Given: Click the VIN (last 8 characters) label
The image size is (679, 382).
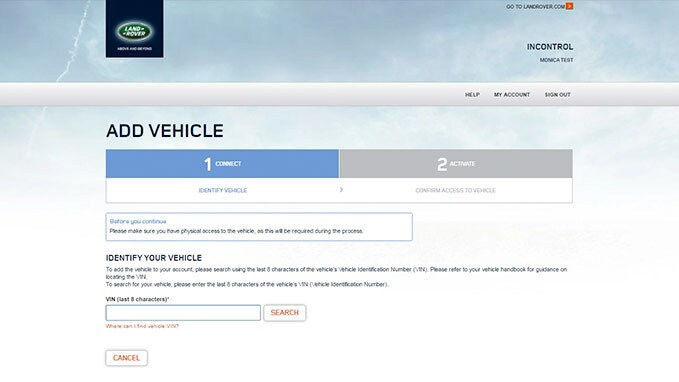Looking at the screenshot, I should click(x=137, y=299).
